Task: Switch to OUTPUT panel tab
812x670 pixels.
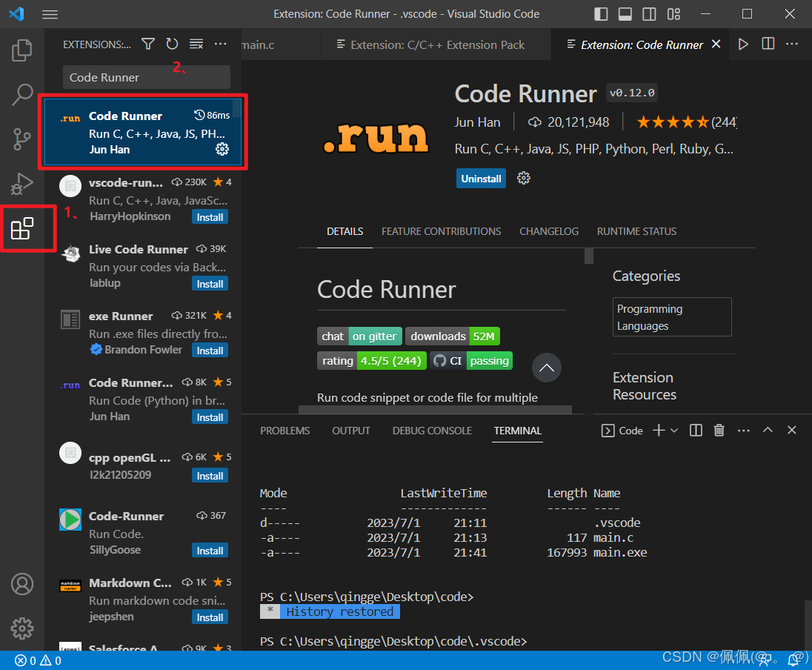Action: point(351,431)
